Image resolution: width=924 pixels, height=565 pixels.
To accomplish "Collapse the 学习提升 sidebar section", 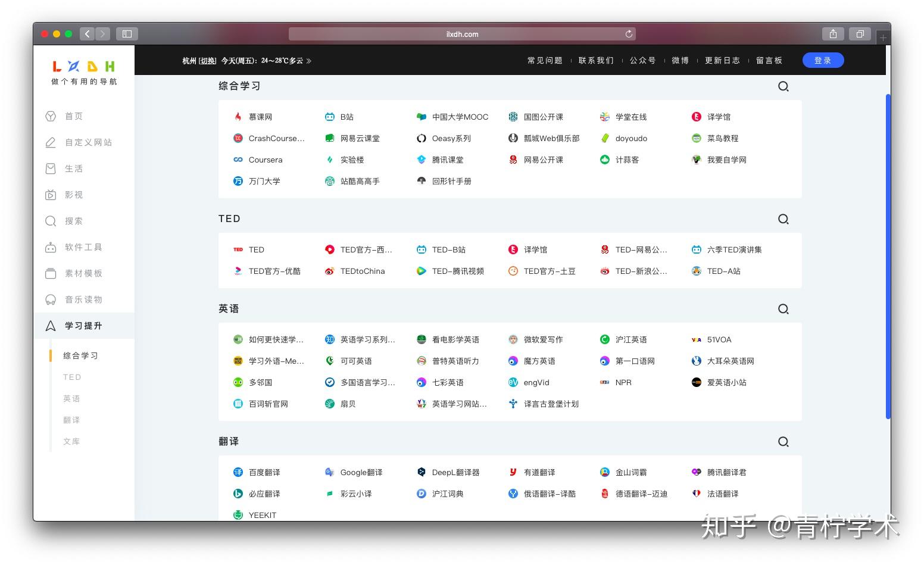I will 84,326.
